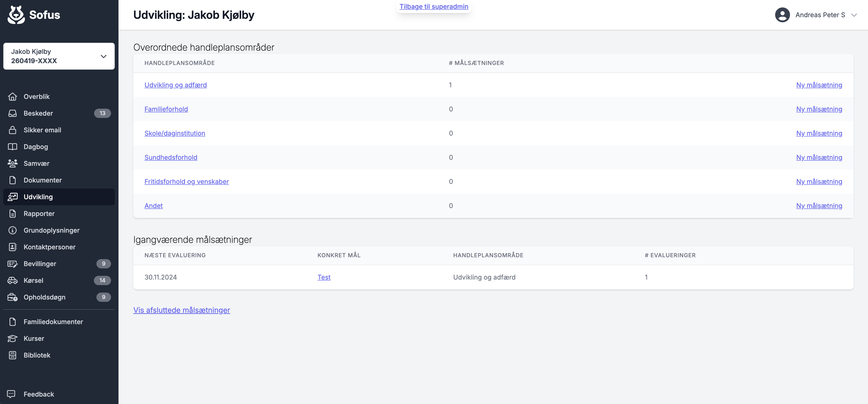
Task: Click the Feedback chat bubble icon
Action: click(x=11, y=394)
